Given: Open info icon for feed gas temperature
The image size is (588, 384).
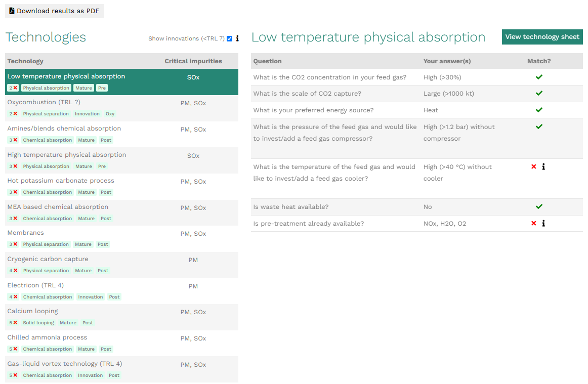Looking at the screenshot, I should point(543,167).
